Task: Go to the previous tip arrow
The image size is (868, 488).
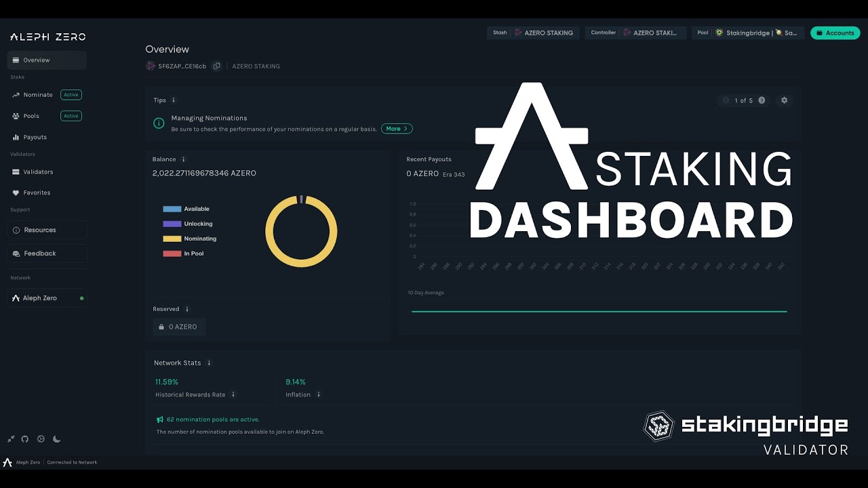Action: tap(726, 100)
